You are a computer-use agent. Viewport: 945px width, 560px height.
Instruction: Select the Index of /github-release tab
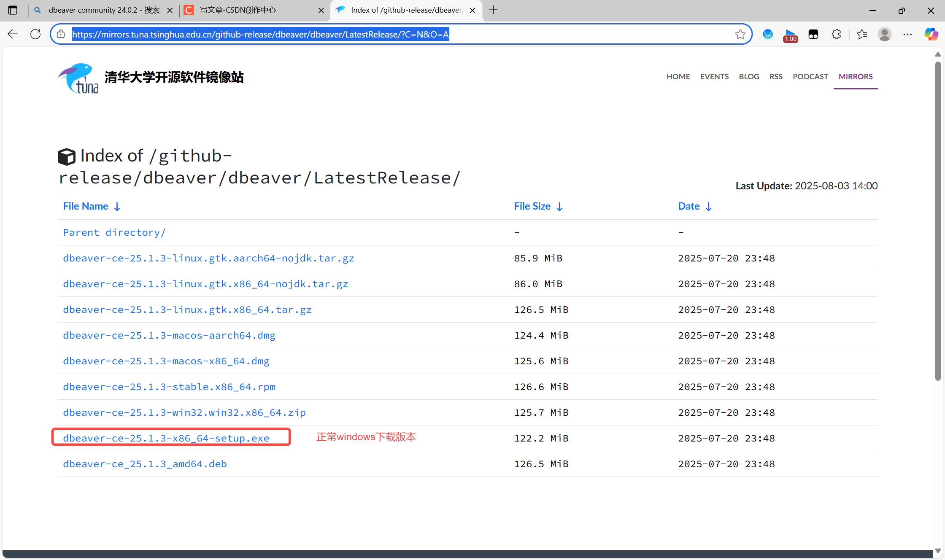pyautogui.click(x=406, y=10)
